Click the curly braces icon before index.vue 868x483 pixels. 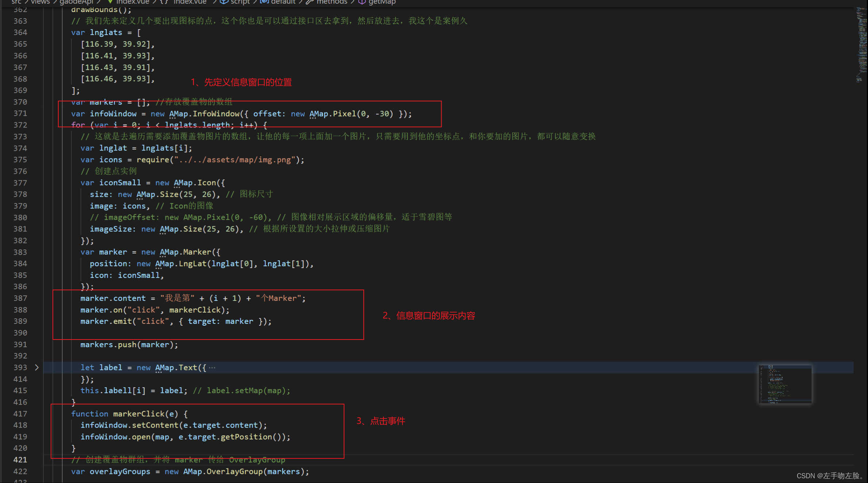(164, 2)
